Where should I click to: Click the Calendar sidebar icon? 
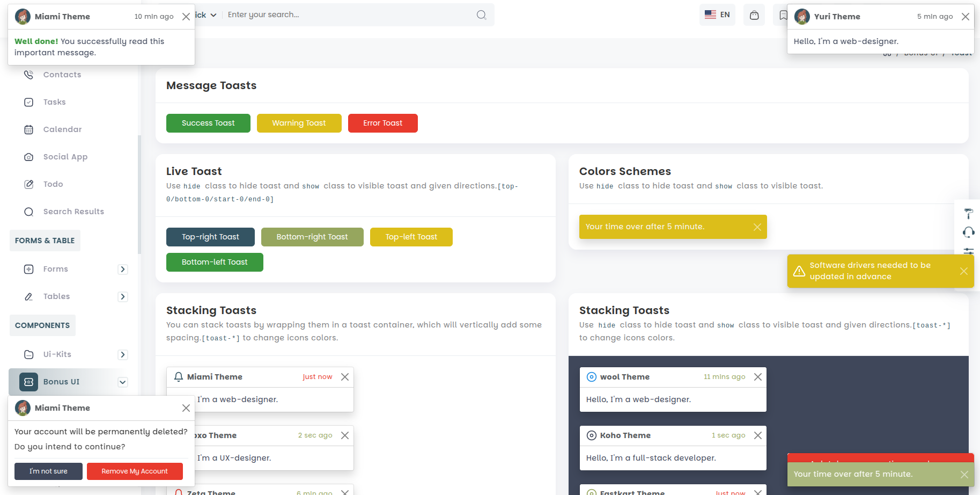(x=29, y=129)
